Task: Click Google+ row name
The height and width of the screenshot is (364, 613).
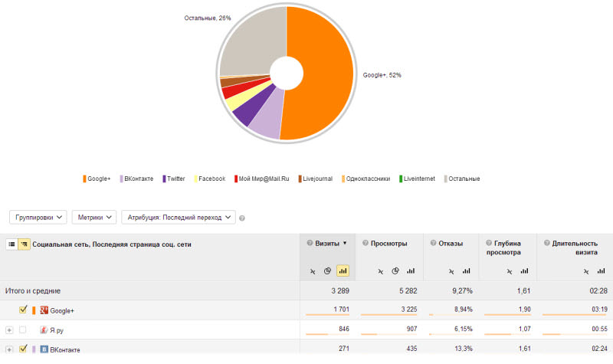Action: [62, 311]
